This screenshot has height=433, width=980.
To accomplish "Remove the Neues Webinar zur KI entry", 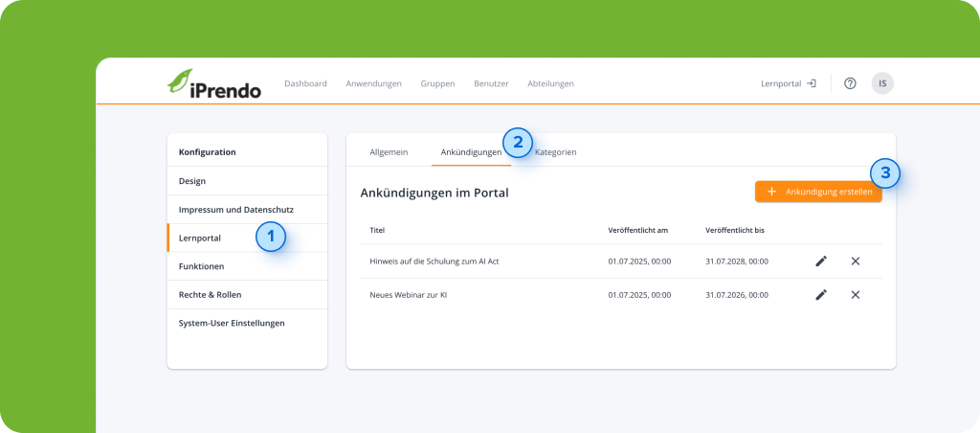I will (856, 295).
